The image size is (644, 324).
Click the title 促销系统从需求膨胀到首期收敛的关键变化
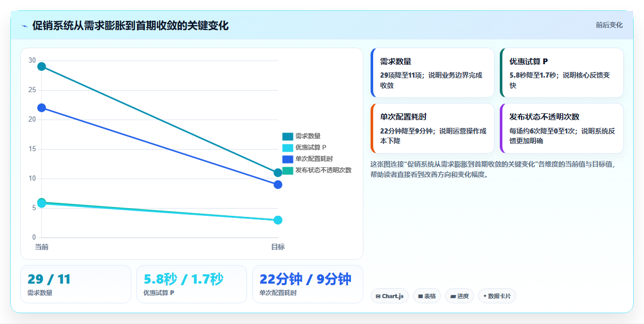point(130,26)
